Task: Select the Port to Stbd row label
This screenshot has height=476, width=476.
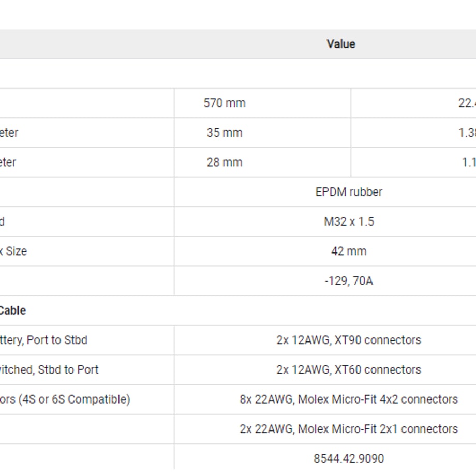Action: coord(43,340)
